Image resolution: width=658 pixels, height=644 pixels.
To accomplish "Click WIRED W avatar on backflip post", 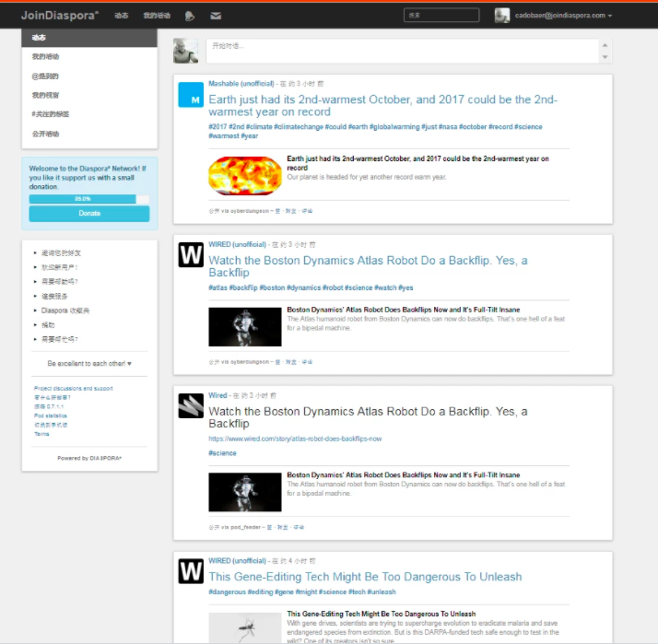I will [x=191, y=254].
